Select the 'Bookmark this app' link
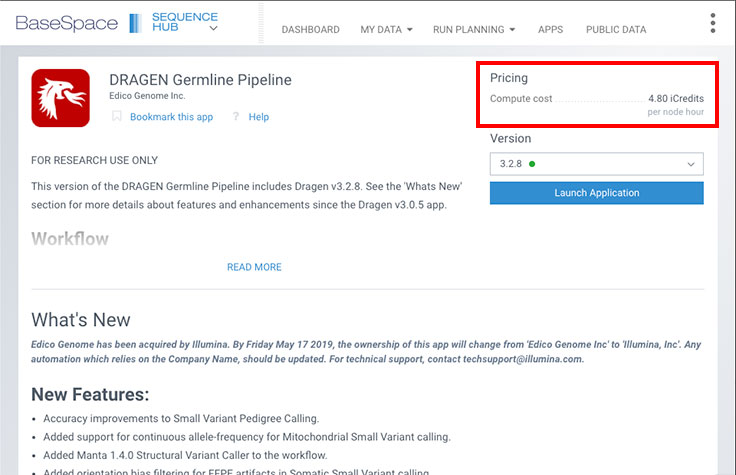 click(171, 117)
